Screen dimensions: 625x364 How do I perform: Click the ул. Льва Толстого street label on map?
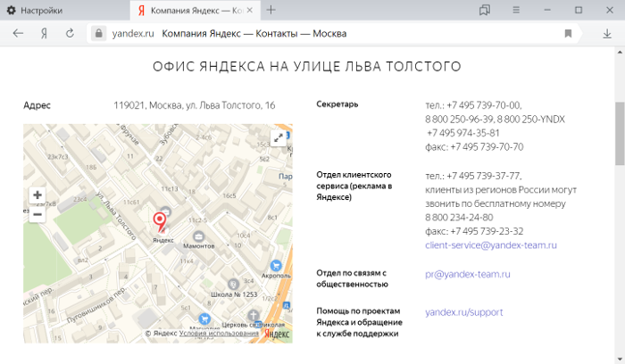(x=115, y=215)
